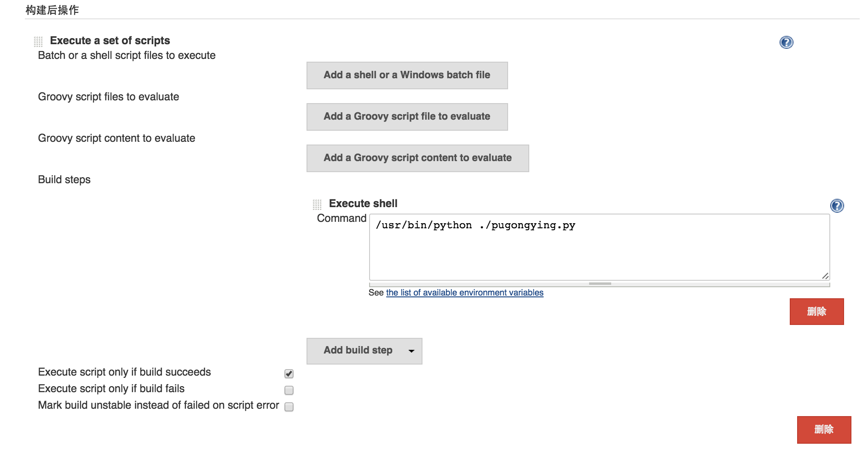
Task: Delete the Execute shell build step
Action: tap(816, 312)
